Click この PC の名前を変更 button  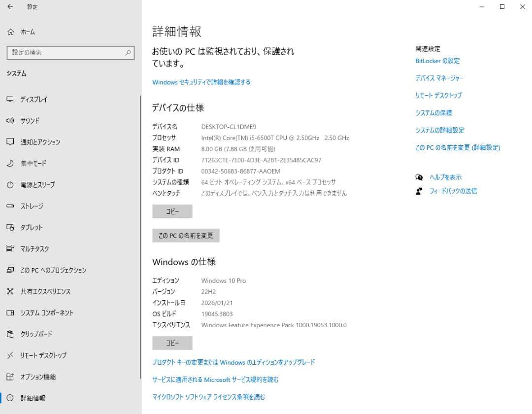pyautogui.click(x=186, y=236)
